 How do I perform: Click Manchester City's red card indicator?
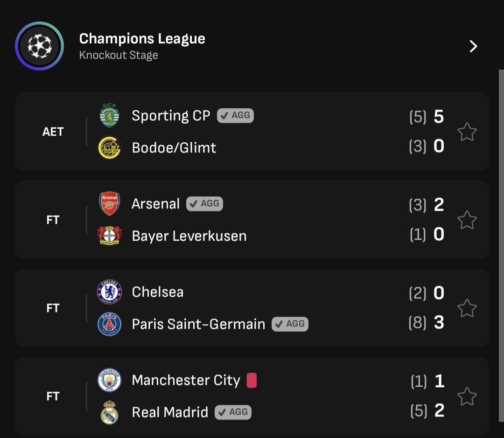click(252, 380)
